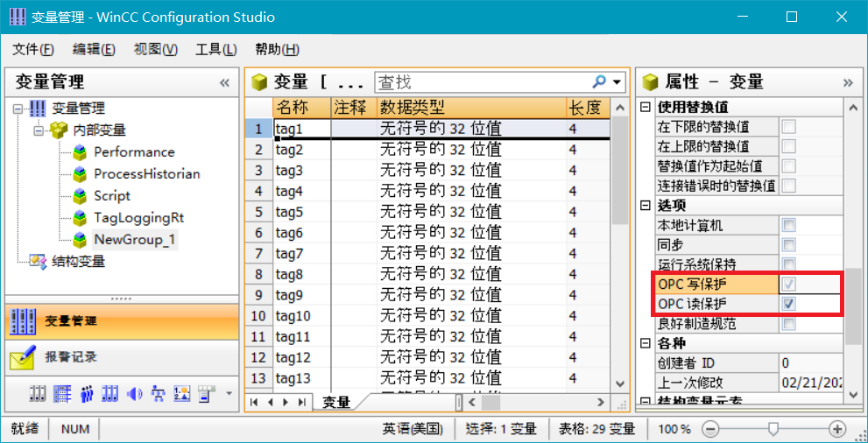This screenshot has width=868, height=443.
Task: Click the table horizontal scrollbar right arrow
Action: (602, 402)
